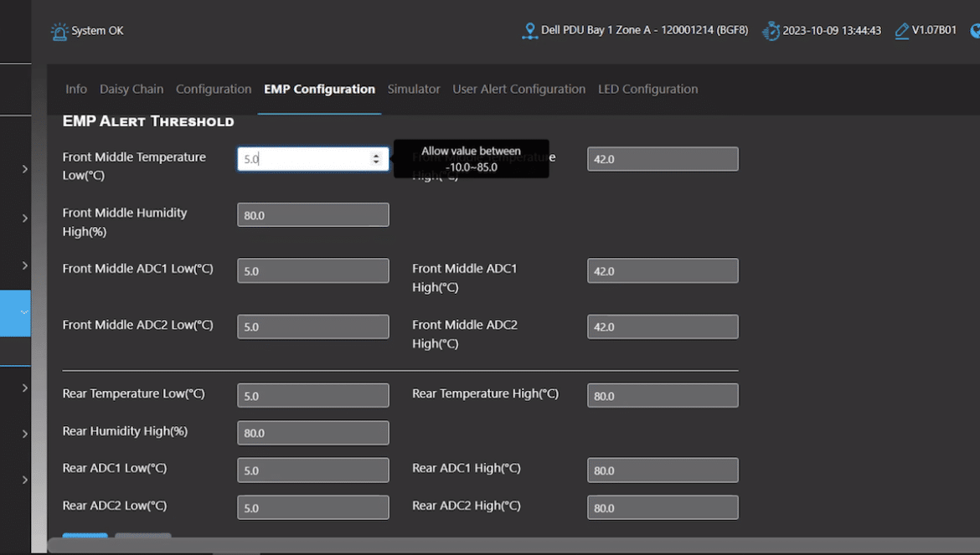Open the User Alert Configuration tab
Screen dimensions: 980x555
point(518,89)
